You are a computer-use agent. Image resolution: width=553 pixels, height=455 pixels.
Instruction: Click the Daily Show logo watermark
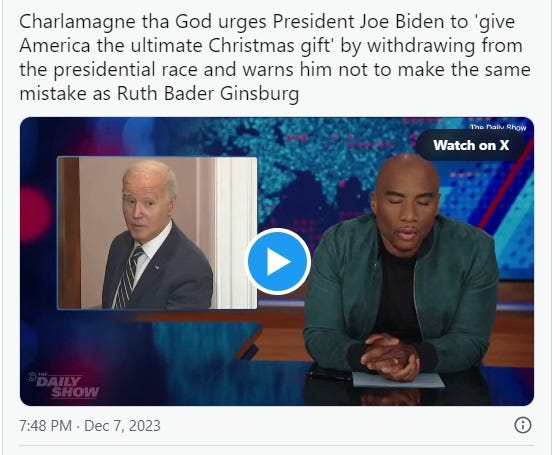(64, 385)
